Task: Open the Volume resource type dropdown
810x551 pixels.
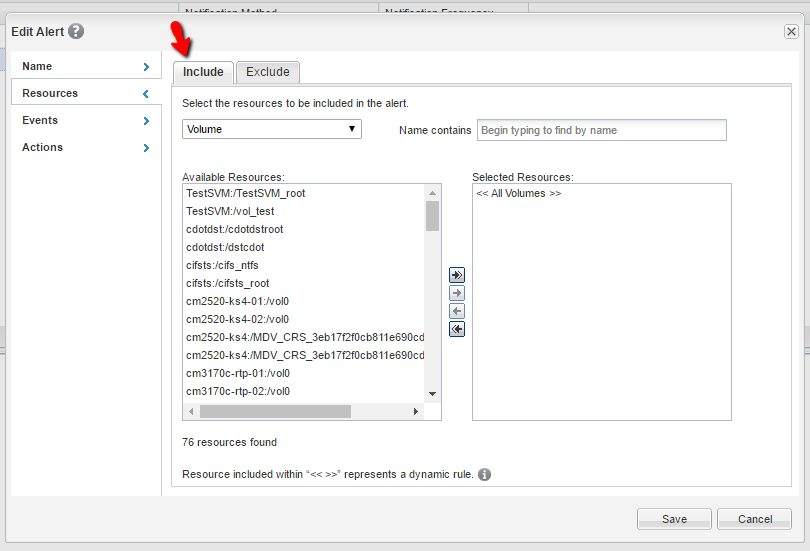Action: (271, 129)
